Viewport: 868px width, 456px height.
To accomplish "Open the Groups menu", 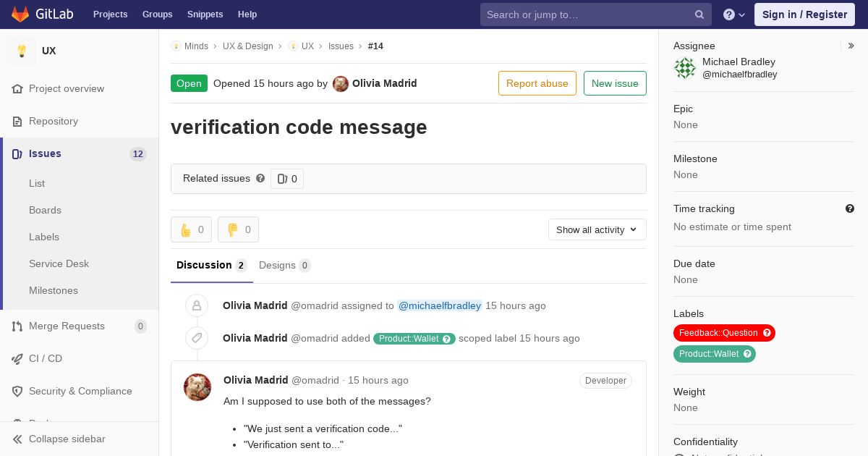I will click(x=158, y=14).
